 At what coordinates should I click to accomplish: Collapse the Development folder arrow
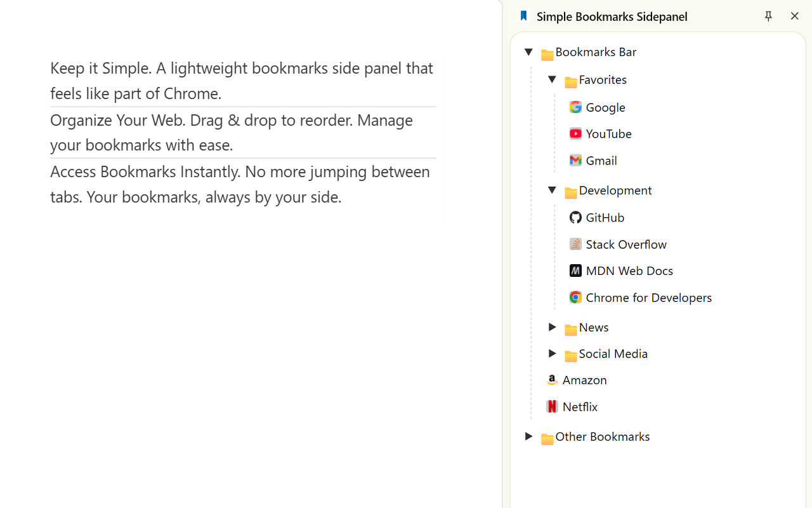(x=552, y=190)
